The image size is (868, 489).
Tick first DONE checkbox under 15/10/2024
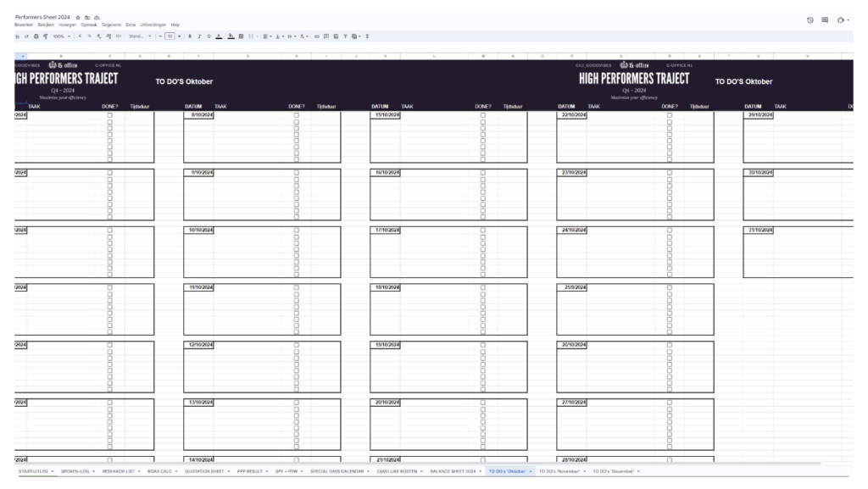[482, 115]
